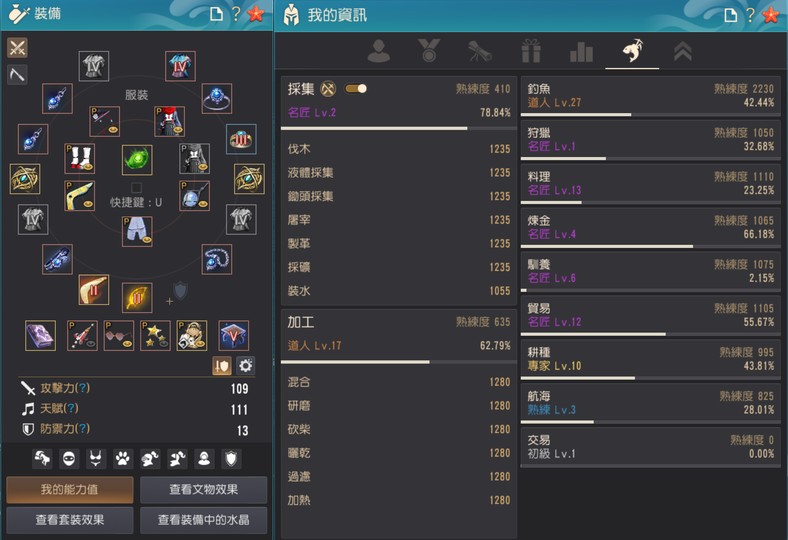
Task: Select the gift box tab icon
Action: 531,51
